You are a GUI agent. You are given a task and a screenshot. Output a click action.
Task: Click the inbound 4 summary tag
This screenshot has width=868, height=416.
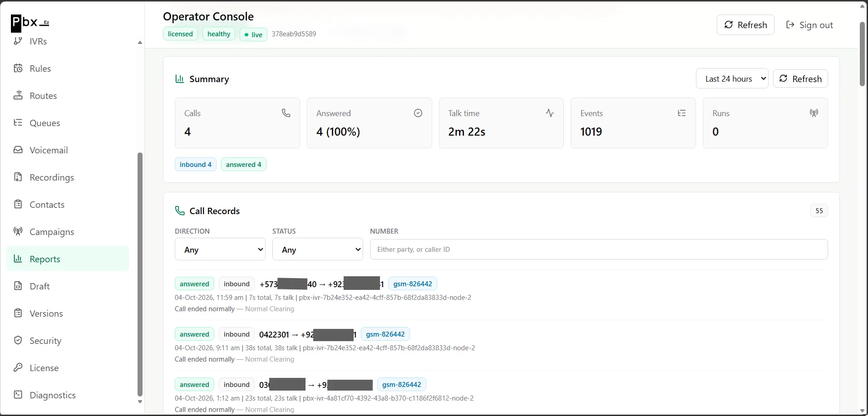pos(196,164)
